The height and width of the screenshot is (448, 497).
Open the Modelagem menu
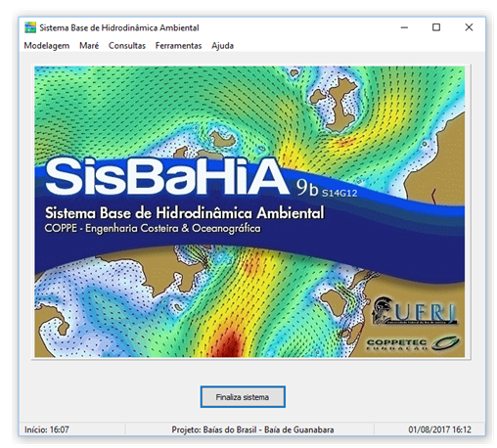point(47,46)
